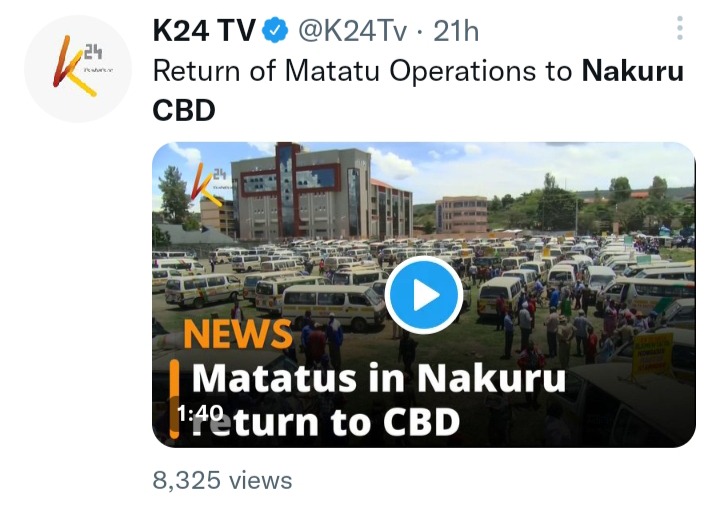Select the bold Nakuru text in tweet
This screenshot has height=507, width=719.
(632, 71)
